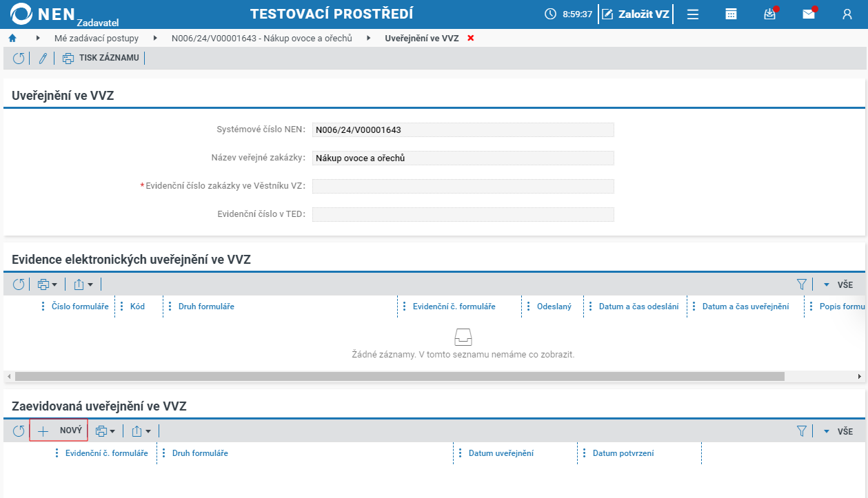The image size is (868, 498).
Task: Add a new record with NOVÝ
Action: (x=59, y=431)
